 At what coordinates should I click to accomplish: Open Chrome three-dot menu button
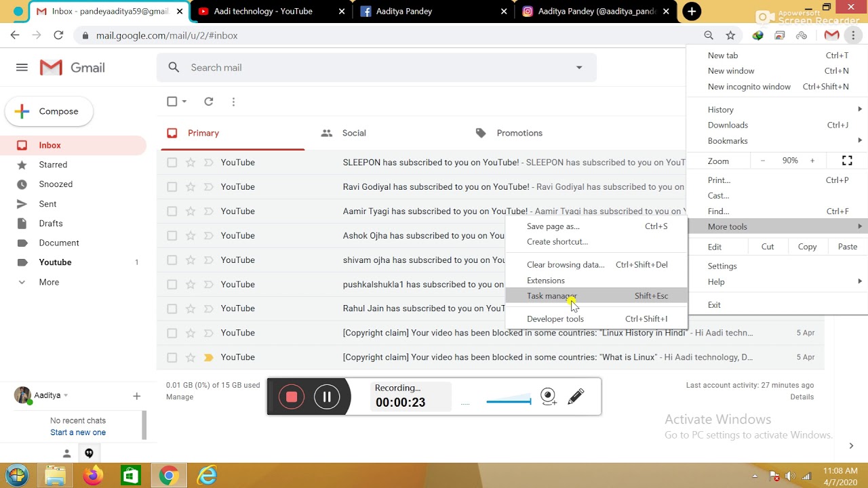pyautogui.click(x=853, y=35)
